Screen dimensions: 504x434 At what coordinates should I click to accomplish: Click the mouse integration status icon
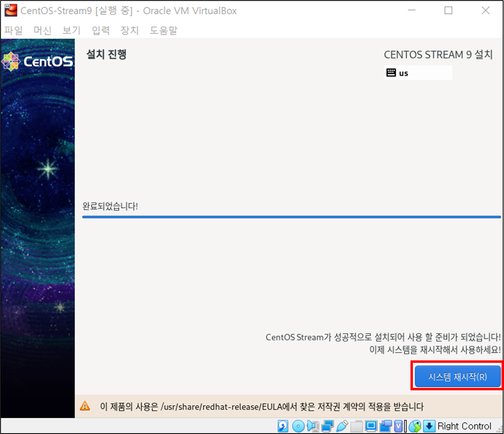tap(415, 426)
